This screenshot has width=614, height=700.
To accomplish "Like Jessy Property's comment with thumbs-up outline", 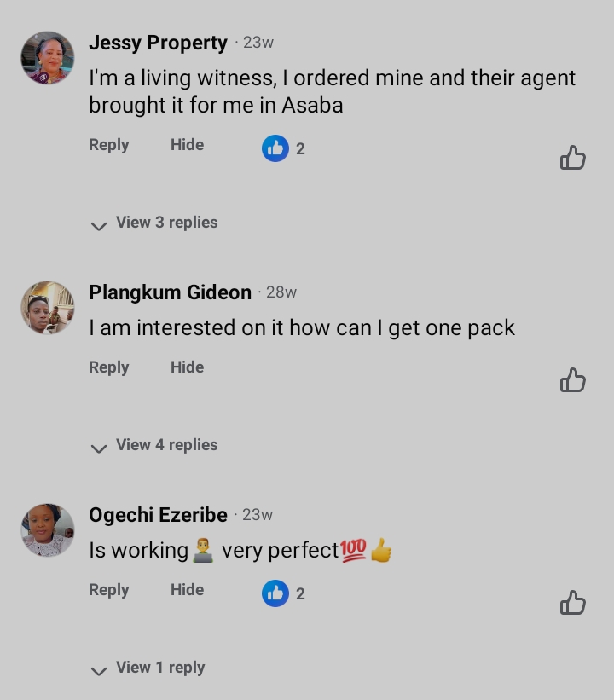I will click(x=572, y=158).
